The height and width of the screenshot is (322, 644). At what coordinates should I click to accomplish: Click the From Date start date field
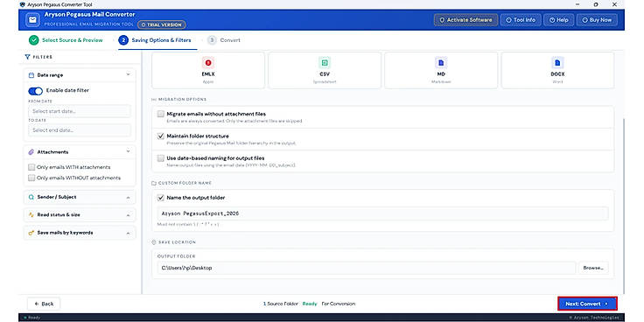click(x=80, y=111)
